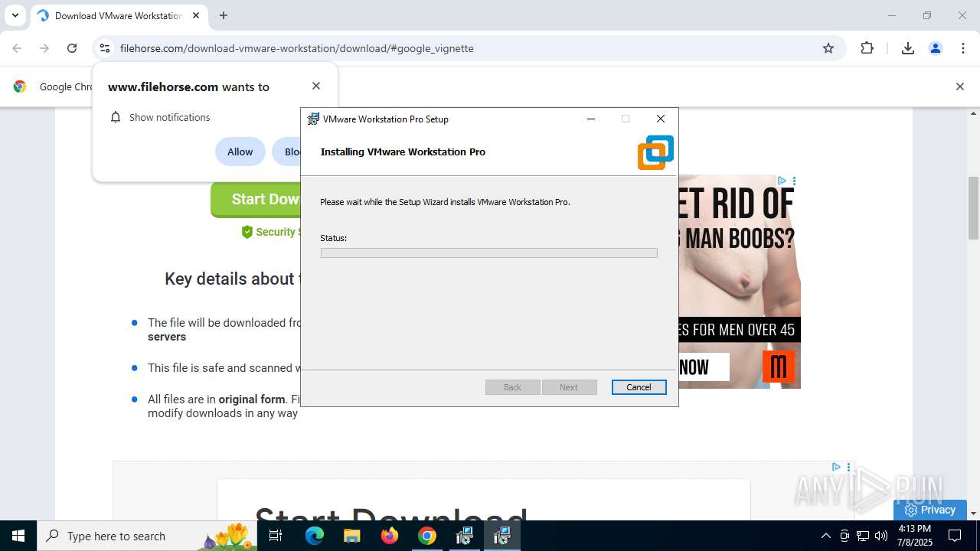Screen dimensions: 980x551
Task: Go back to the previous page in Chrome
Action: tap(17, 48)
